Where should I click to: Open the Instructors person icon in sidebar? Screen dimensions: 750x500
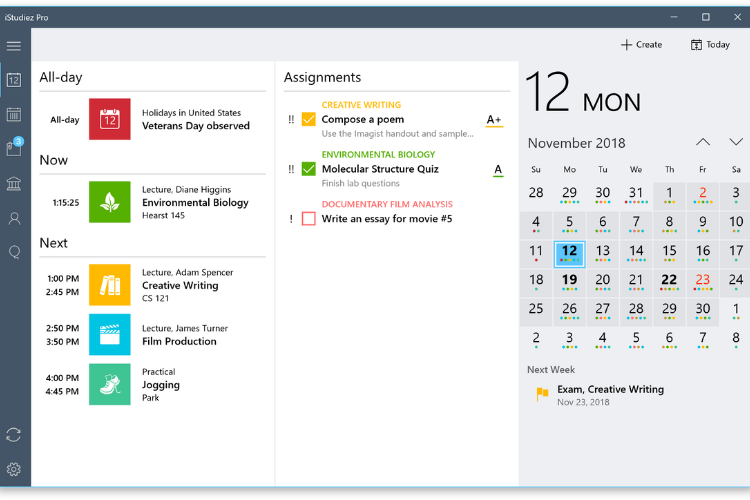(x=14, y=219)
